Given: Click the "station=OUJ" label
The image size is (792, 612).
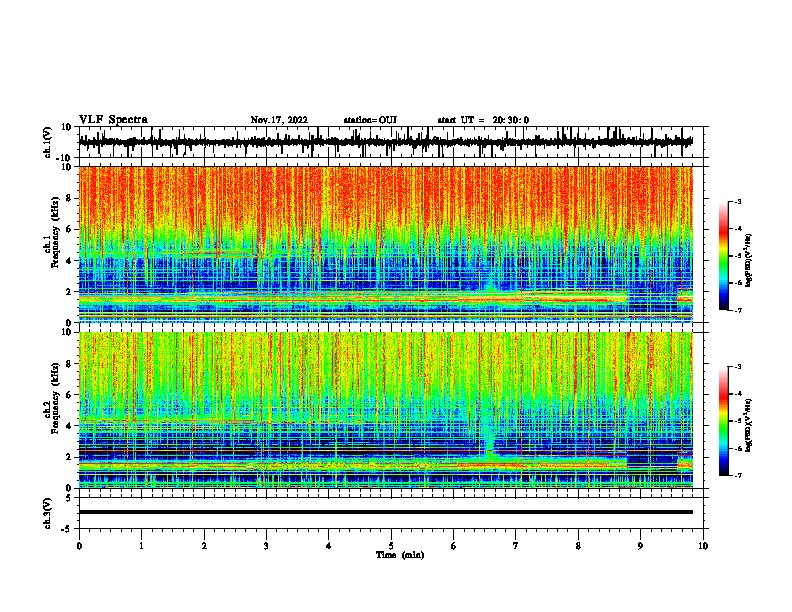Looking at the screenshot, I should (x=370, y=120).
